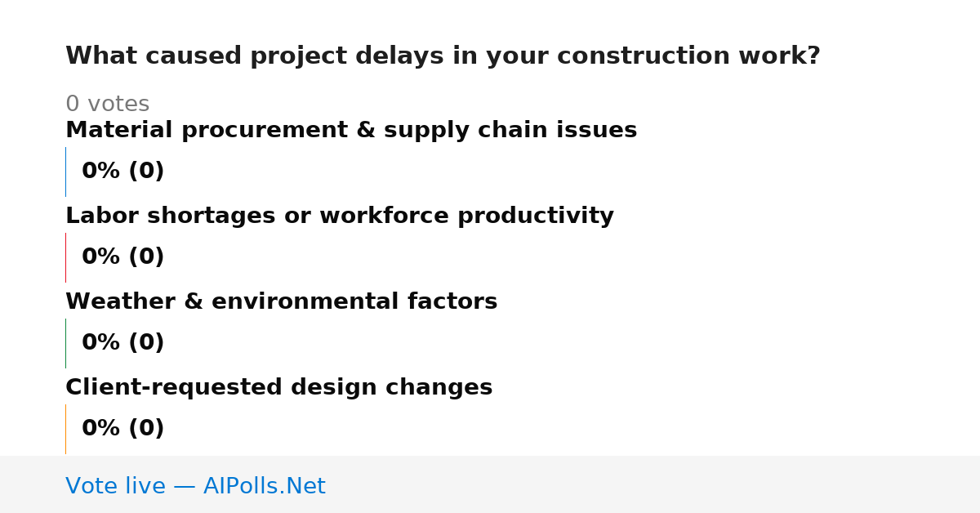The image size is (980, 513).
Task: Click the poll question heading about project delays
Action: (x=443, y=56)
